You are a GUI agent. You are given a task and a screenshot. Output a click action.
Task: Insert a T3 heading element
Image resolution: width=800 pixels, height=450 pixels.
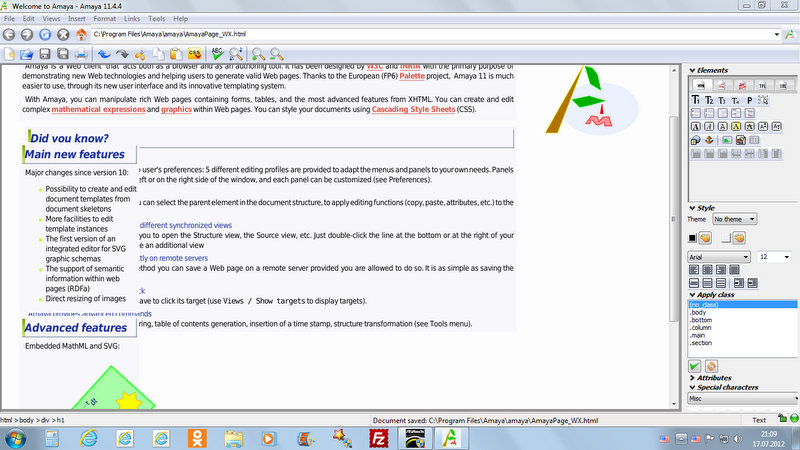(722, 100)
